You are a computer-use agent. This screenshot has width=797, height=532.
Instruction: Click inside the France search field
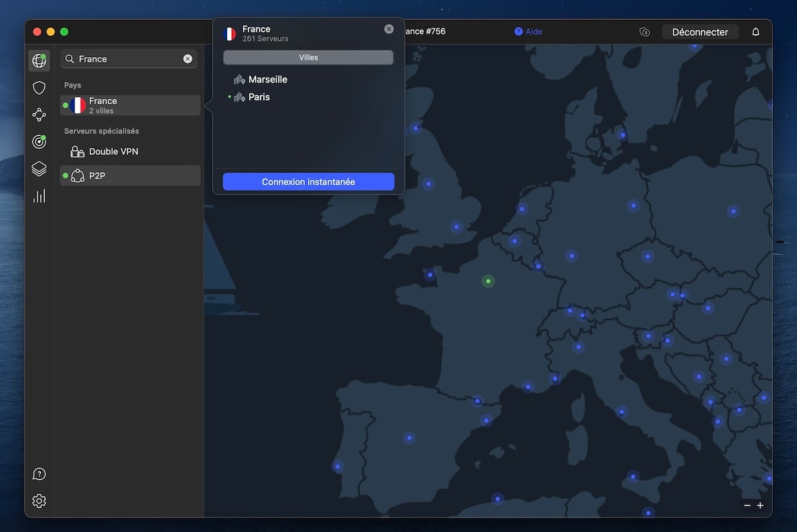[x=129, y=59]
